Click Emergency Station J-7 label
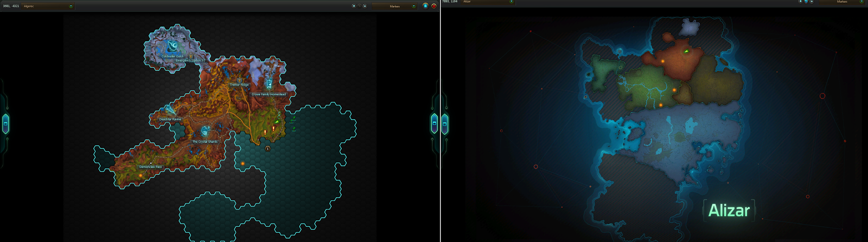This screenshot has width=868, height=242. [190, 61]
